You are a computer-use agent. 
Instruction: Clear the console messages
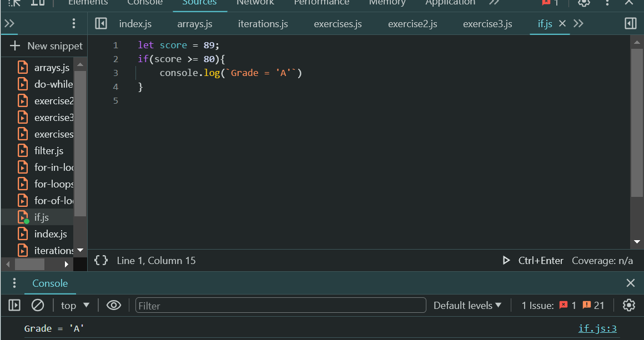(x=37, y=305)
